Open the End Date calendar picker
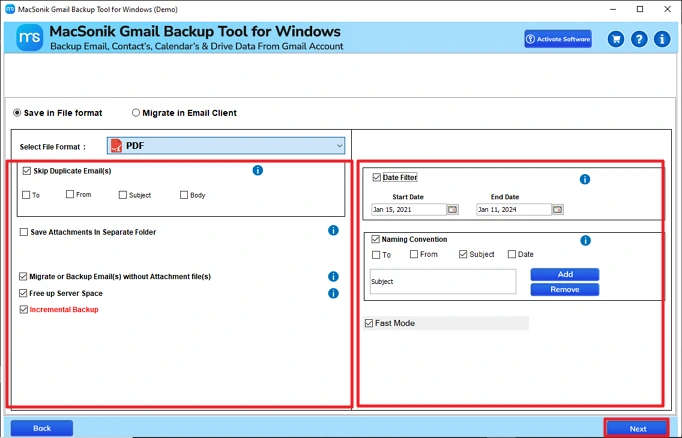 pos(558,210)
